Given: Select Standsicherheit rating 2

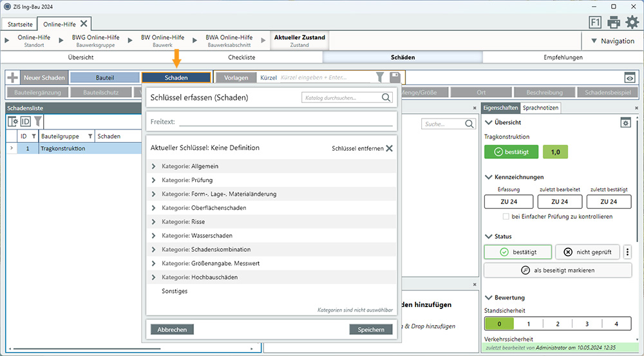Looking at the screenshot, I should point(558,324).
